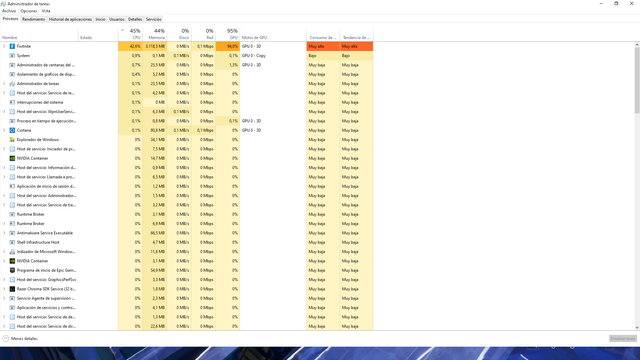The width and height of the screenshot is (640, 360).
Task: Click the WpnUserService host service gear icon
Action: click(12, 111)
